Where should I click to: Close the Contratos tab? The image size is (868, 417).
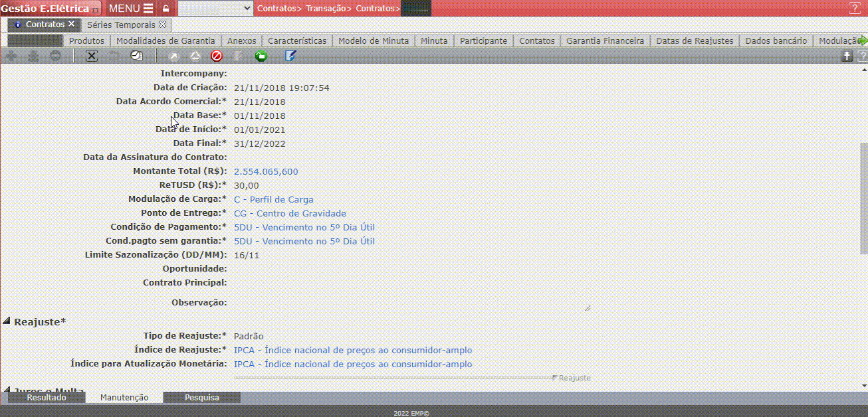pos(72,25)
